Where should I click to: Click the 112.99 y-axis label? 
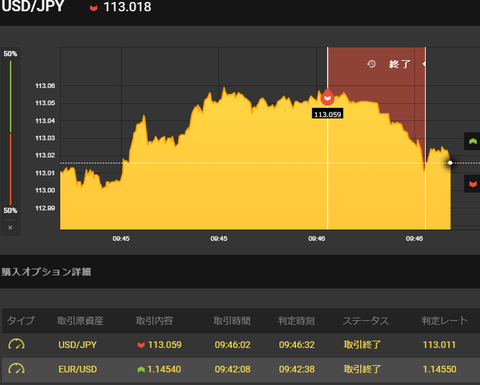click(45, 208)
